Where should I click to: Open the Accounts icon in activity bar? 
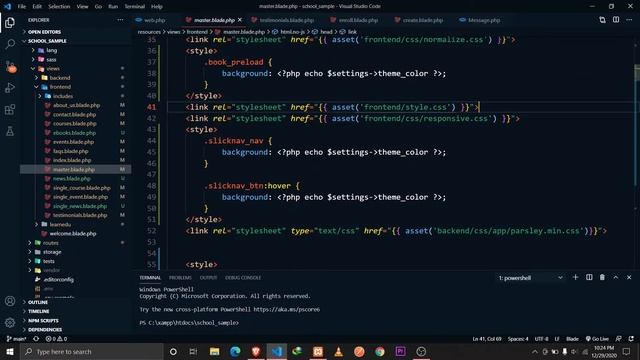pos(10,301)
